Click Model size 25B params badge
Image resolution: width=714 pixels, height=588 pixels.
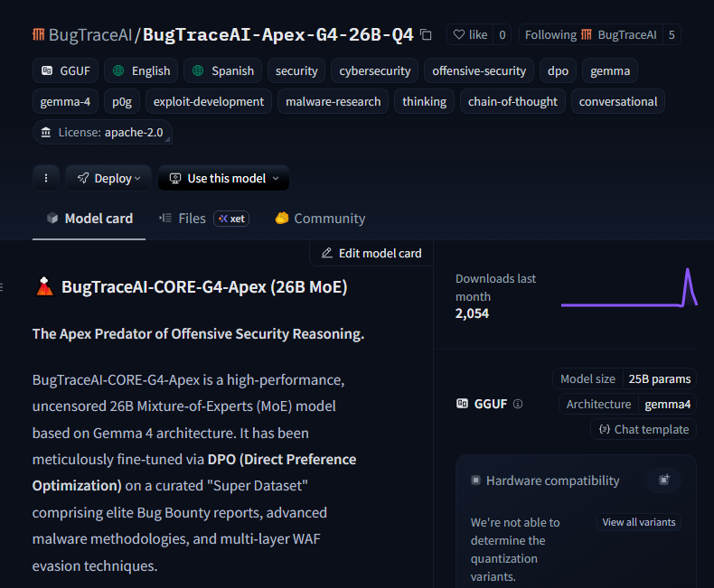625,378
